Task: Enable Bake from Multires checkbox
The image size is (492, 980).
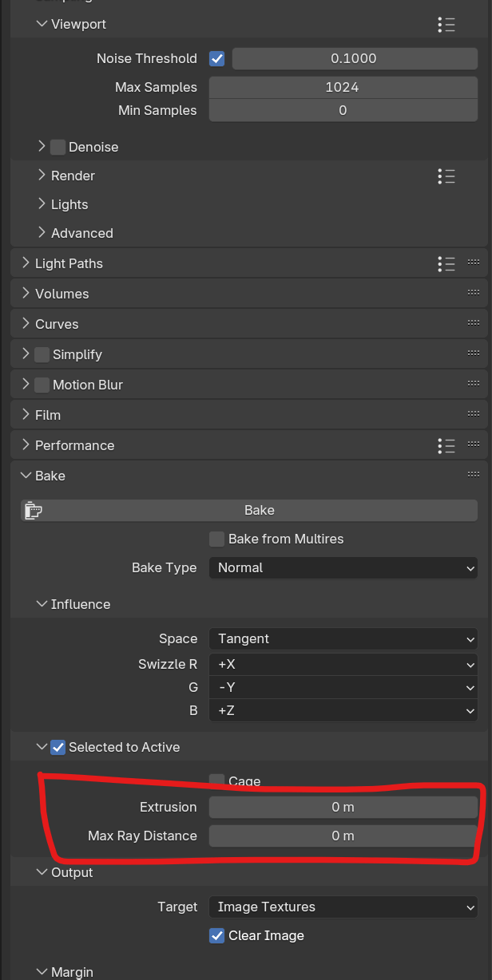Action: click(216, 539)
